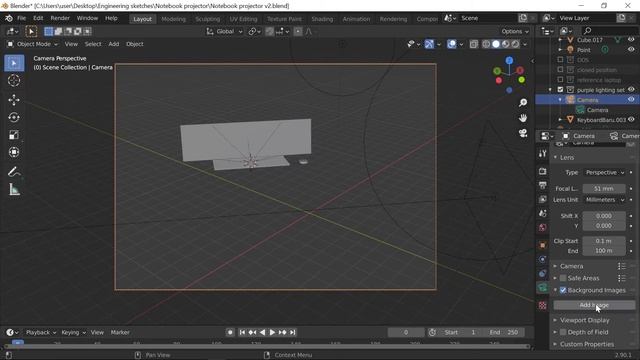Hide the purple lighting set collection
Screen dimensions: 640x360
tap(631, 89)
